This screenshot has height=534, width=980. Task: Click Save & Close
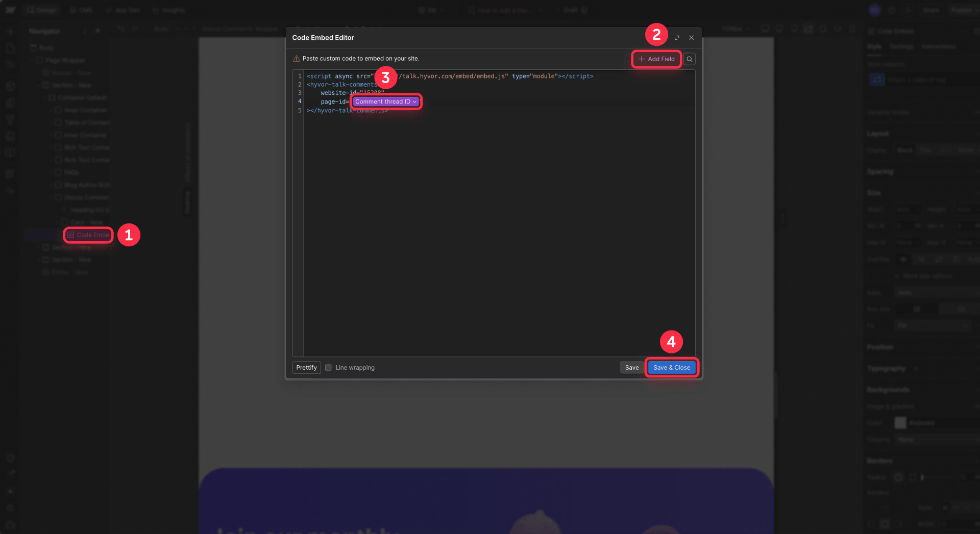672,368
